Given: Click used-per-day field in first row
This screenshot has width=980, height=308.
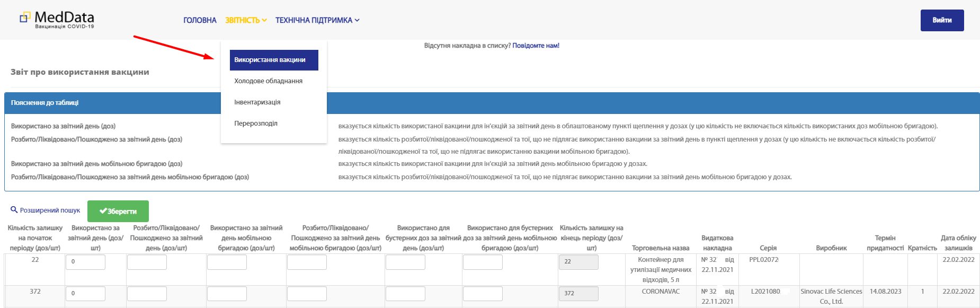Looking at the screenshot, I should pos(85,262).
